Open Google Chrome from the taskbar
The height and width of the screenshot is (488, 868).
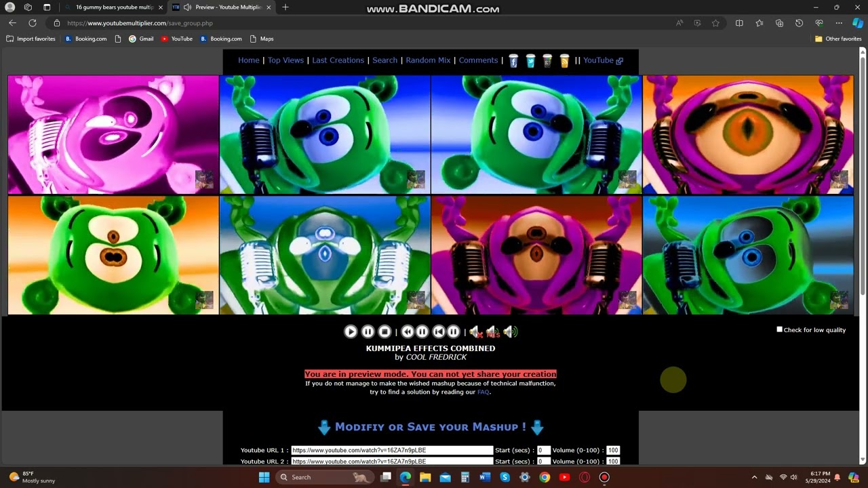[x=545, y=477]
